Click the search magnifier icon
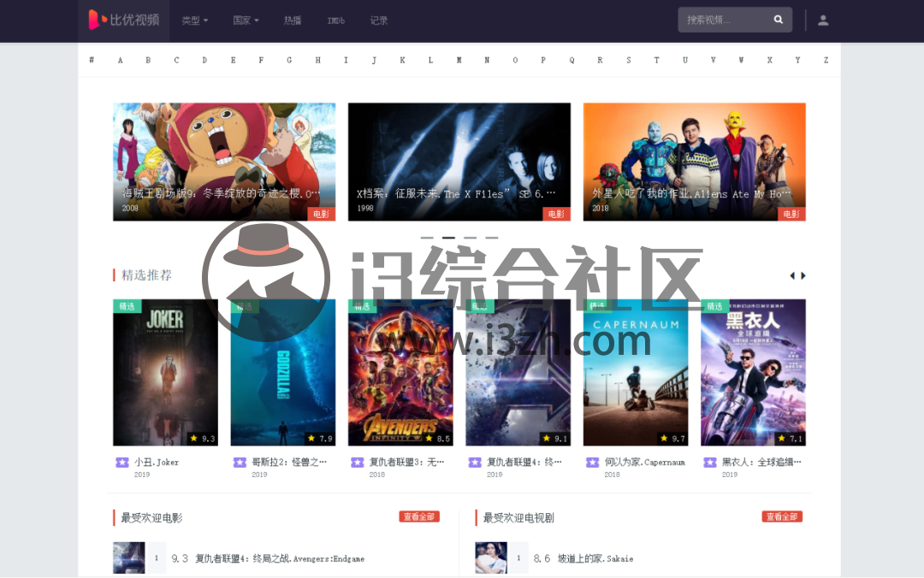The height and width of the screenshot is (578, 924). pyautogui.click(x=778, y=20)
